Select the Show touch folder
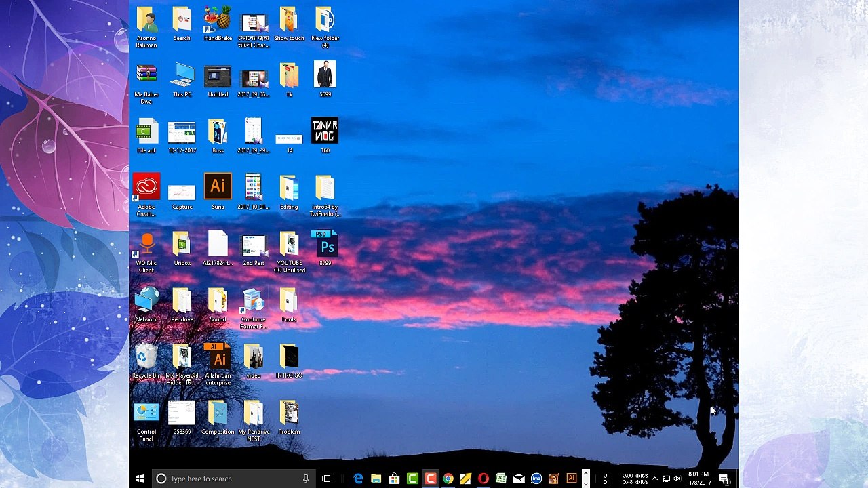 [289, 20]
